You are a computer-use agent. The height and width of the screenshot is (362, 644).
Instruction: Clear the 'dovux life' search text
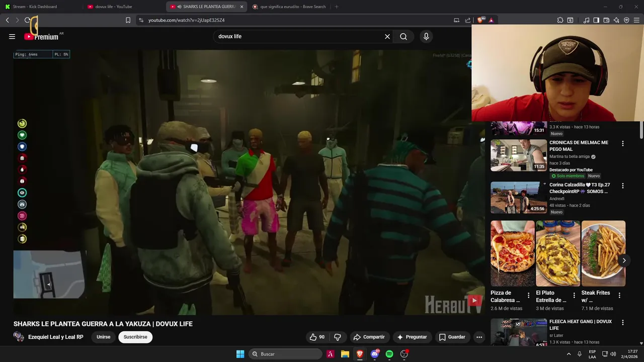coord(387,36)
